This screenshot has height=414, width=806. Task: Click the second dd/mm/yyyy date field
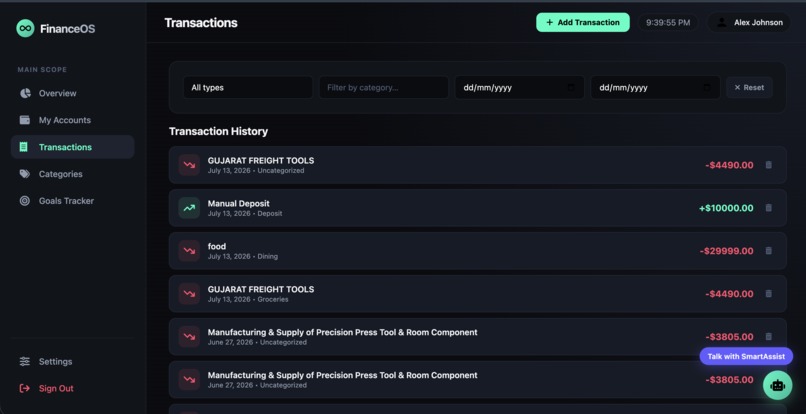pos(655,87)
